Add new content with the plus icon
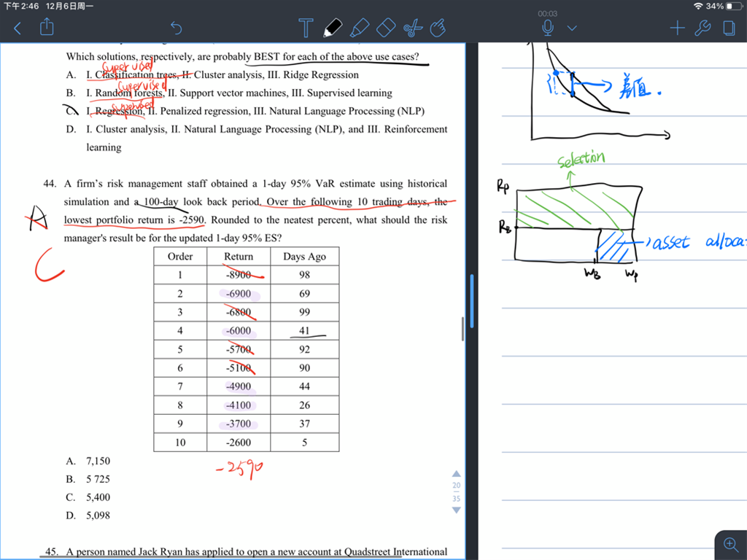747x560 pixels. tap(677, 28)
